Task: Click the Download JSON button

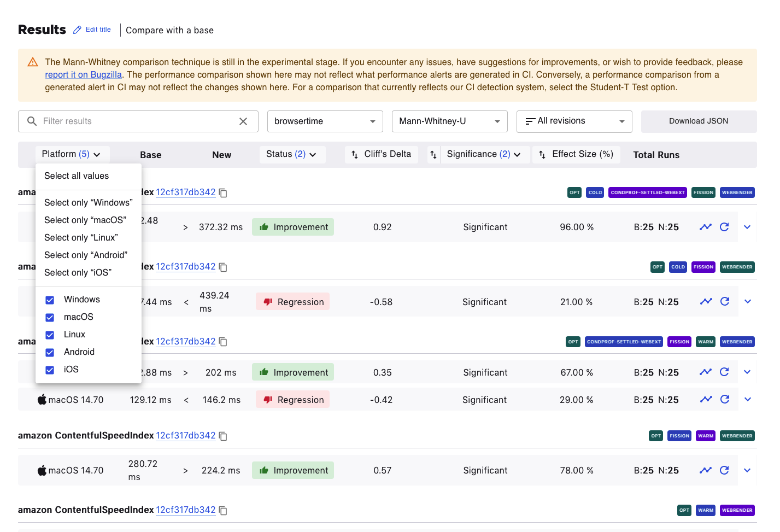Action: 699,121
